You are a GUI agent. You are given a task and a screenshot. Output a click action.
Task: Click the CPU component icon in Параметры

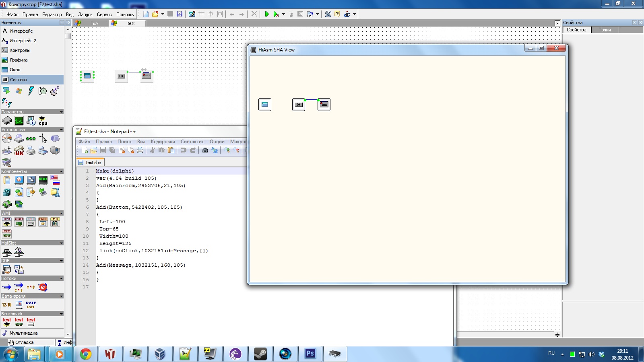(43, 121)
